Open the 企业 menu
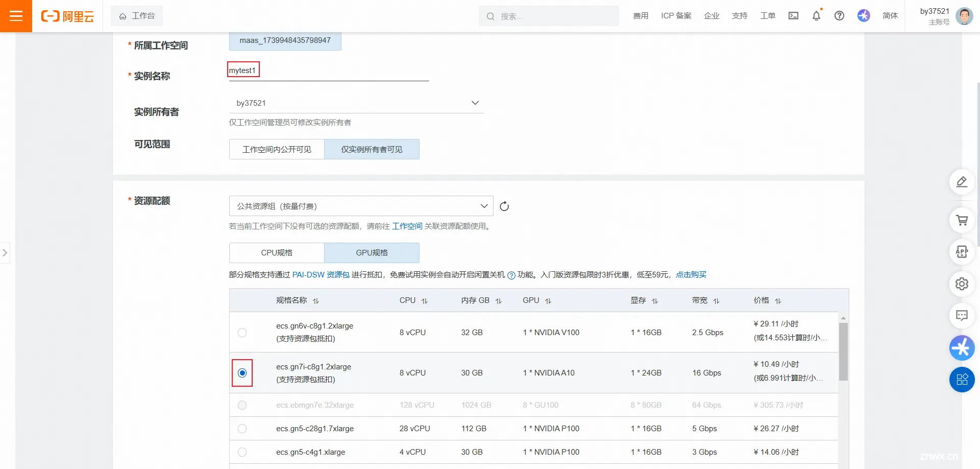The image size is (980, 469). pyautogui.click(x=712, y=16)
